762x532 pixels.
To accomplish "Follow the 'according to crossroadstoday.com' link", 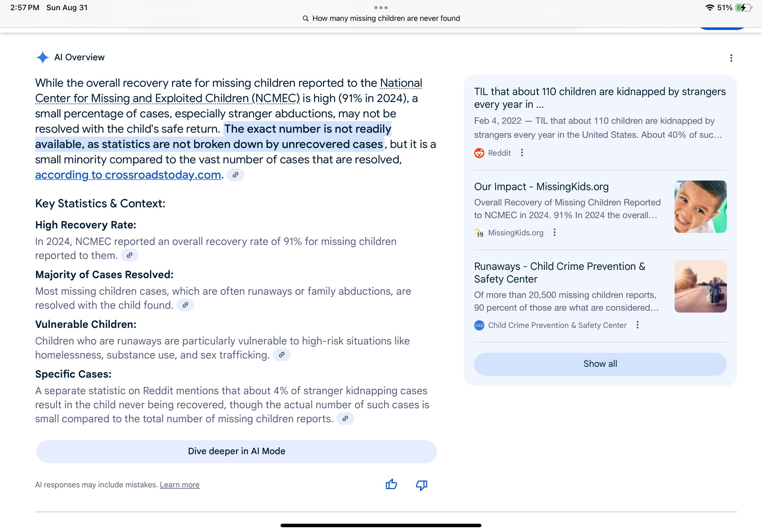I will pos(128,175).
